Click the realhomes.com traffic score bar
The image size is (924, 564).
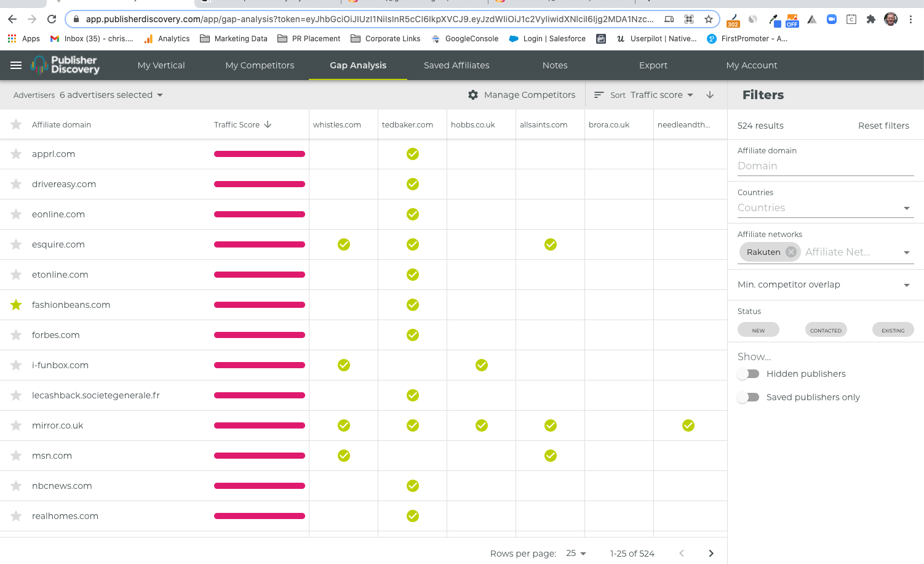pyautogui.click(x=260, y=516)
